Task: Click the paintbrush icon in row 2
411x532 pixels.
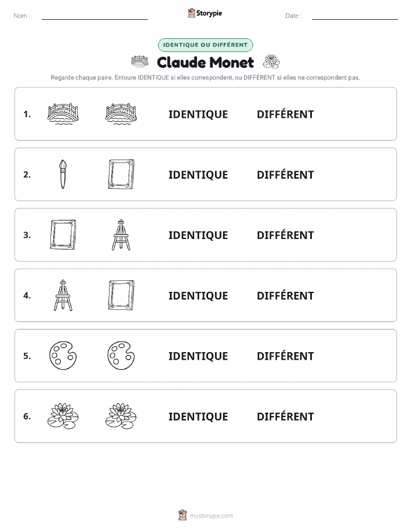Action: 63,175
